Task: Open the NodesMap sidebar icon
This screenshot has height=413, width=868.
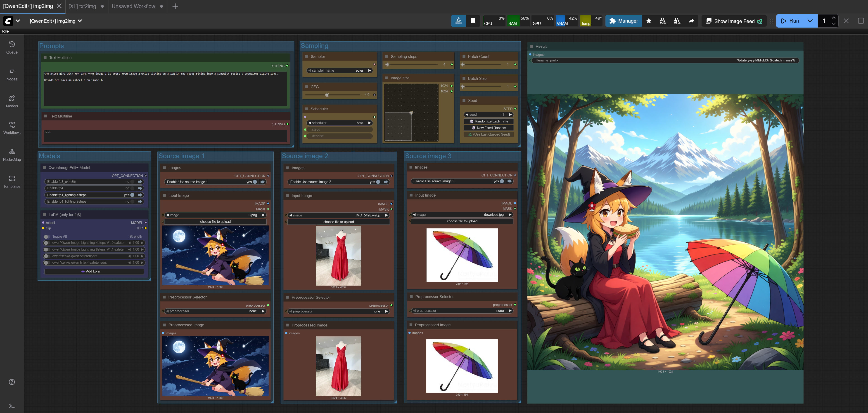Action: [x=12, y=155]
